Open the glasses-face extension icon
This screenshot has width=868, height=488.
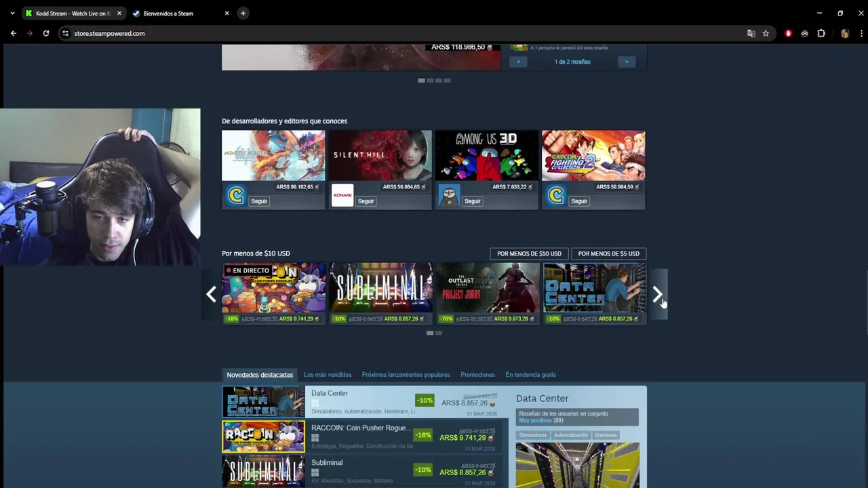[804, 33]
